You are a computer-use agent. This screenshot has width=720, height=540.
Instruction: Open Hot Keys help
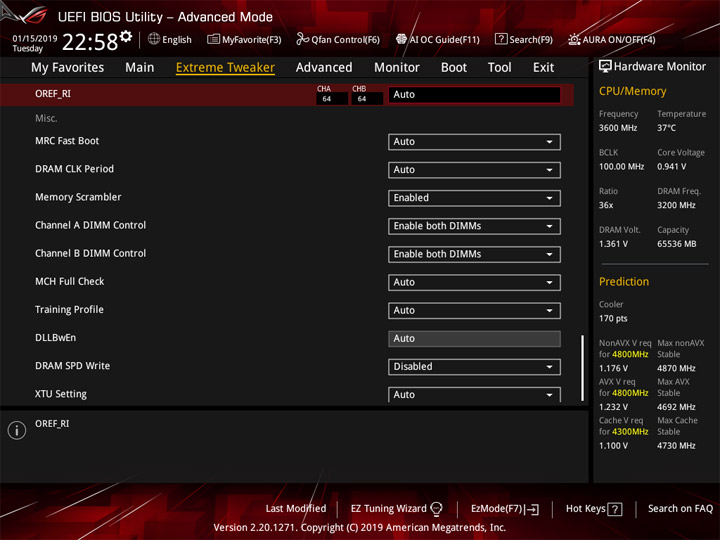[594, 509]
